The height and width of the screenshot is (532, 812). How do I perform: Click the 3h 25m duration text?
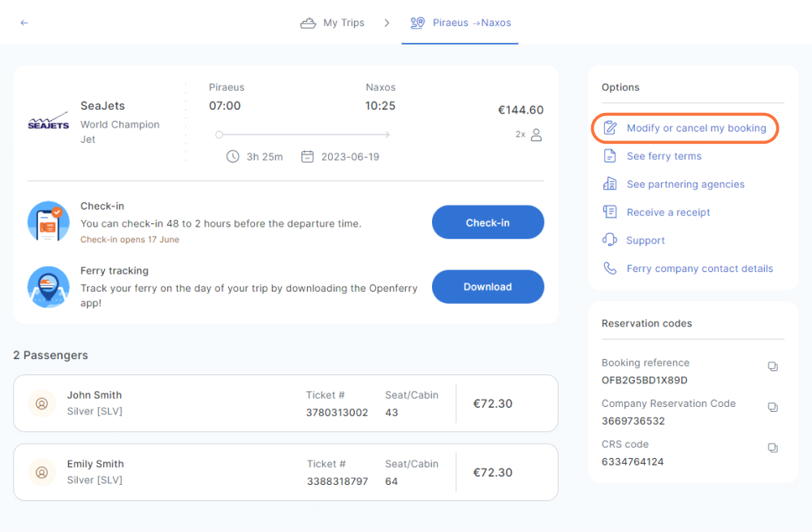[265, 157]
